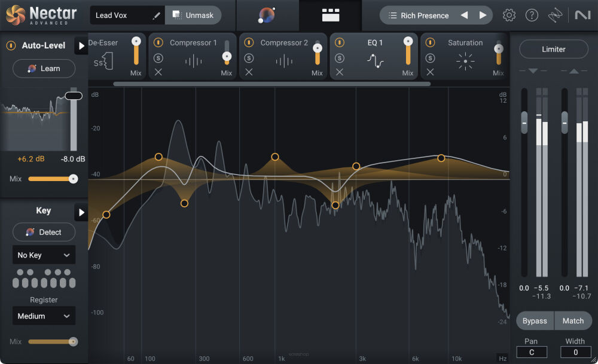Select the next preset arrow
Viewport: 598px width, 364px height.
tap(483, 16)
